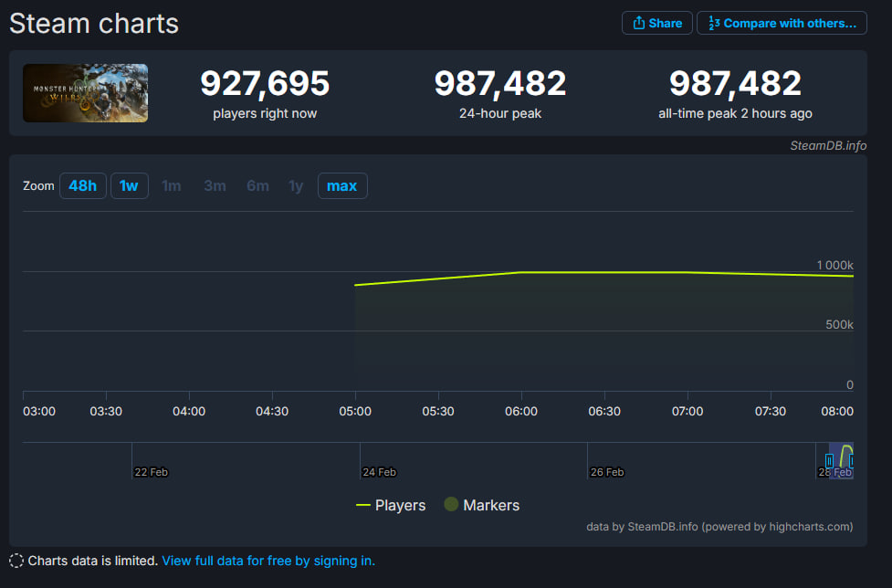Click 22 Feb in the navigator timeline
Screen dimensions: 892x588
151,472
